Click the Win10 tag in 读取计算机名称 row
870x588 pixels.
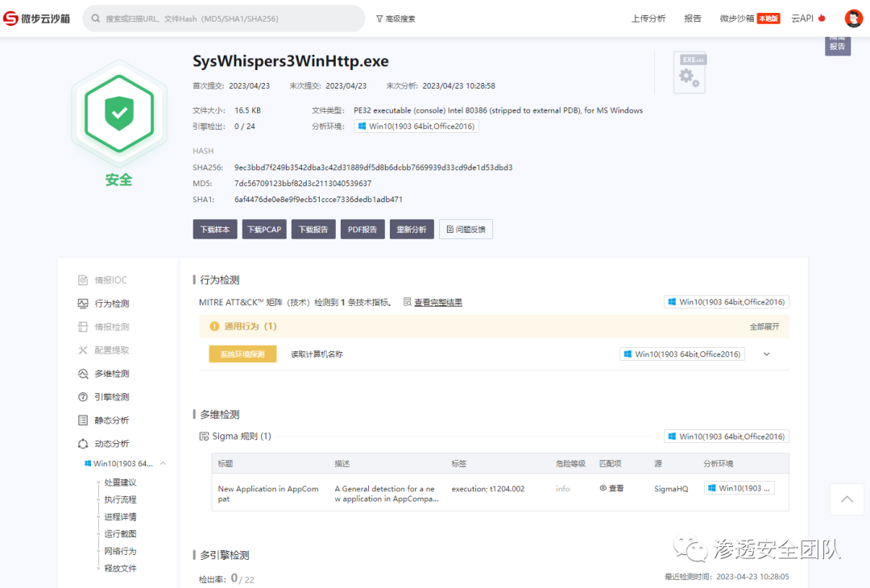pos(682,354)
